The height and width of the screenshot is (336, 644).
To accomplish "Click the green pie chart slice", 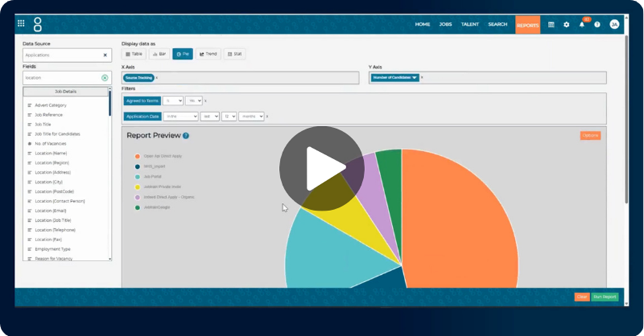I will point(390,189).
